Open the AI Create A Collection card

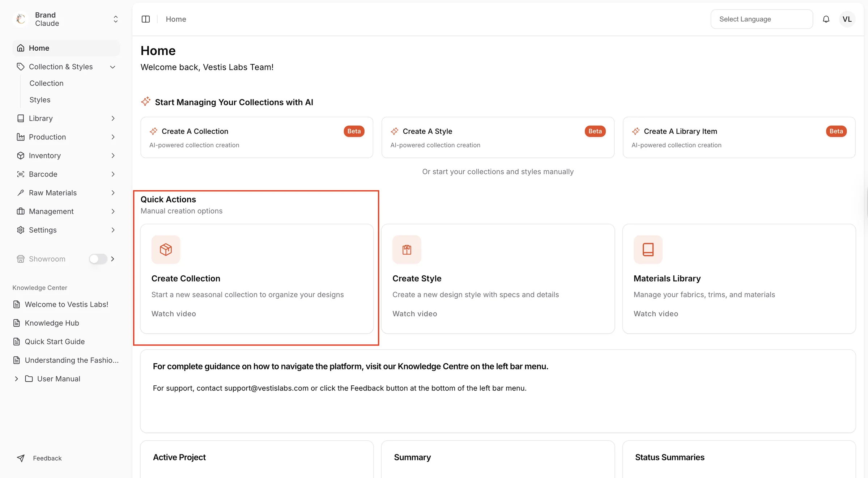point(257,138)
